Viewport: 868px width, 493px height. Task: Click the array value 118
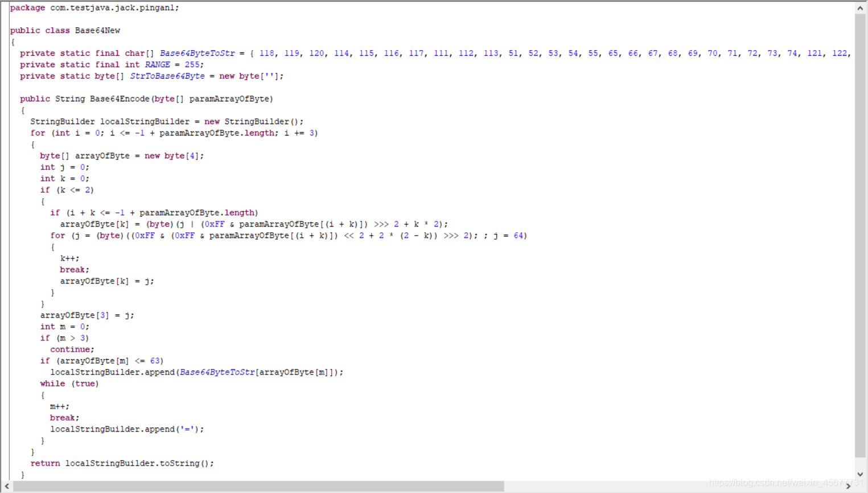(266, 54)
